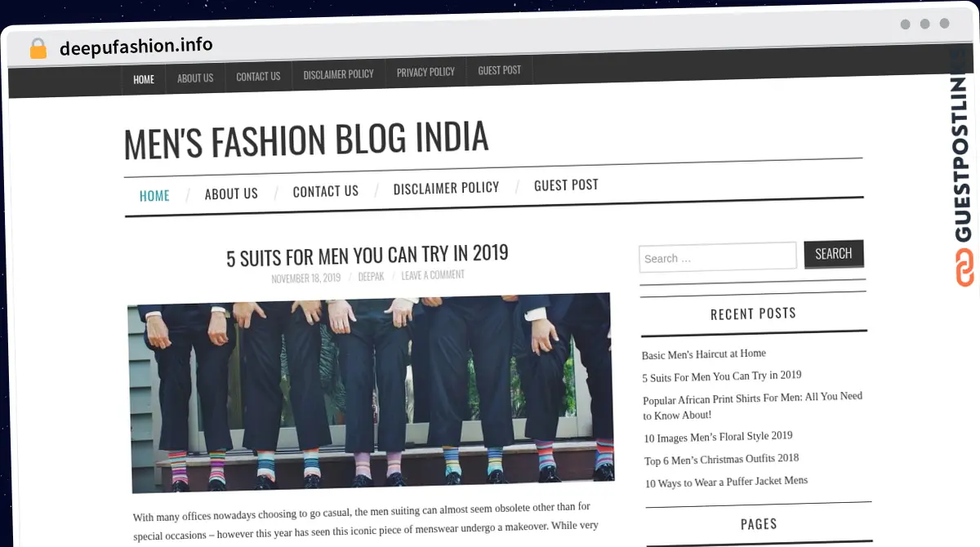Open the suits and colorful socks image

(x=372, y=391)
